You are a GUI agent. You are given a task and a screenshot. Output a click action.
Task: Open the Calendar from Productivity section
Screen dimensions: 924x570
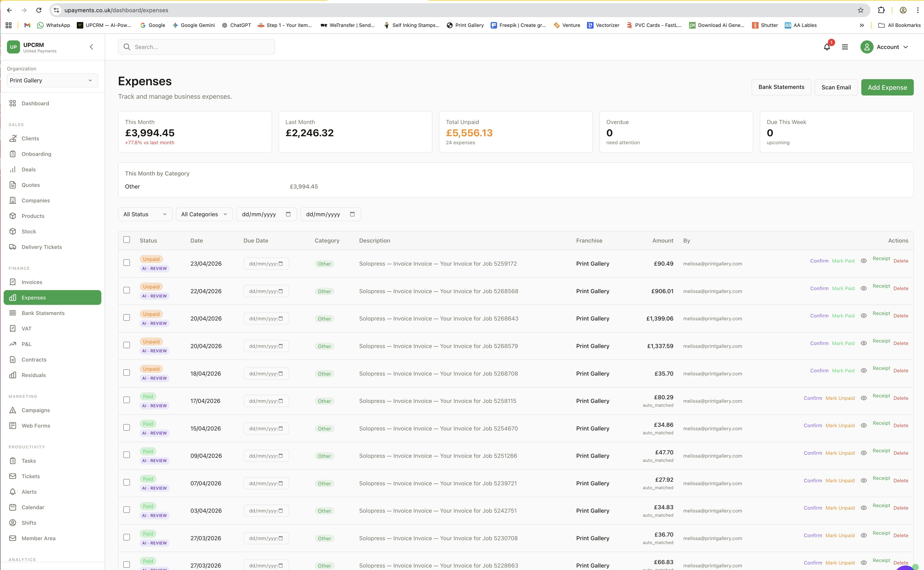33,507
